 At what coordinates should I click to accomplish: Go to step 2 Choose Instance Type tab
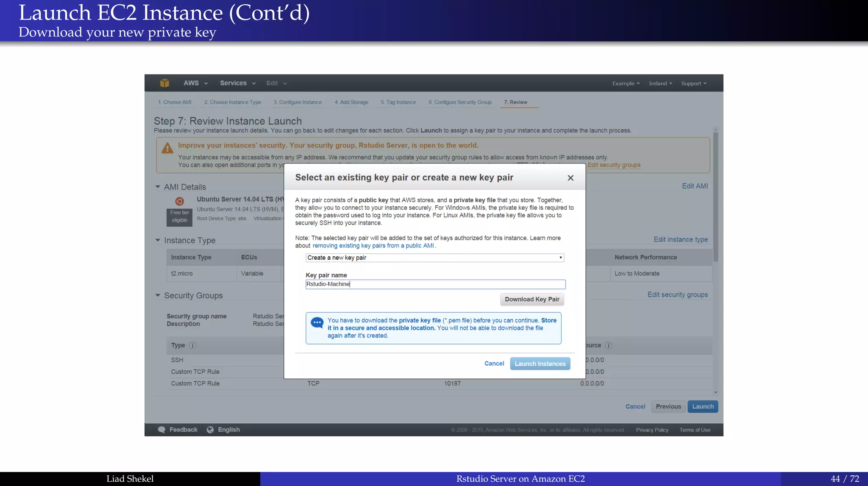[x=233, y=102]
